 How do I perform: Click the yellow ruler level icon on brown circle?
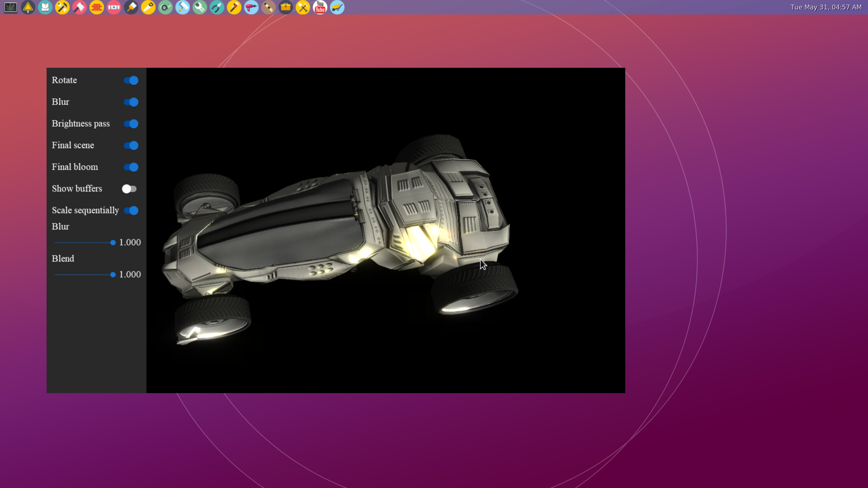(269, 7)
